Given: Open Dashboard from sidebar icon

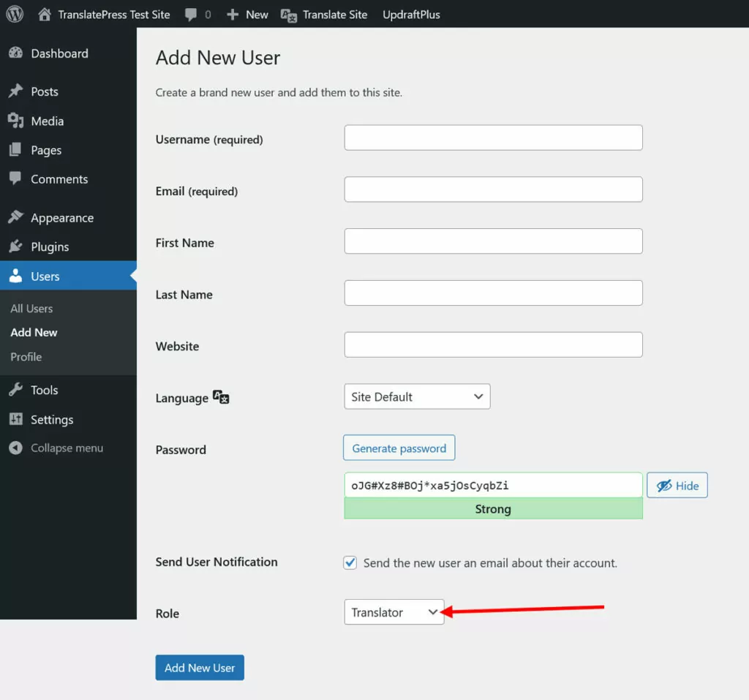Looking at the screenshot, I should (x=15, y=53).
